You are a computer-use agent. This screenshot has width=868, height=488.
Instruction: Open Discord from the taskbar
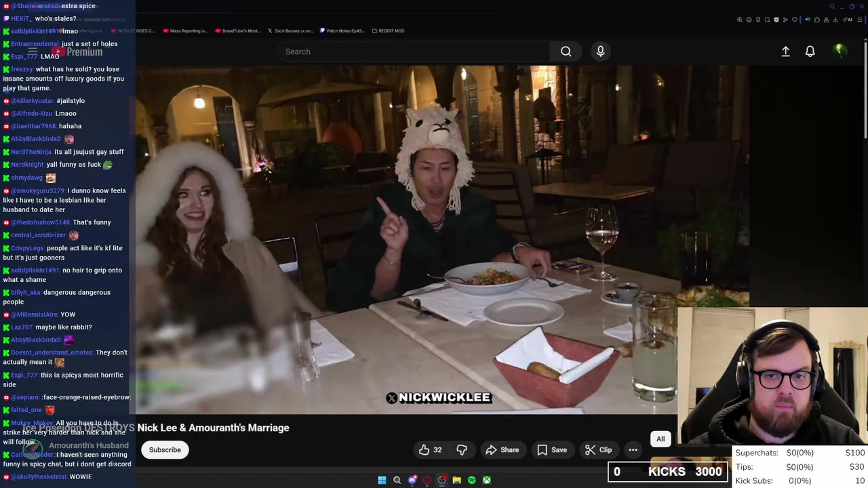(x=412, y=480)
